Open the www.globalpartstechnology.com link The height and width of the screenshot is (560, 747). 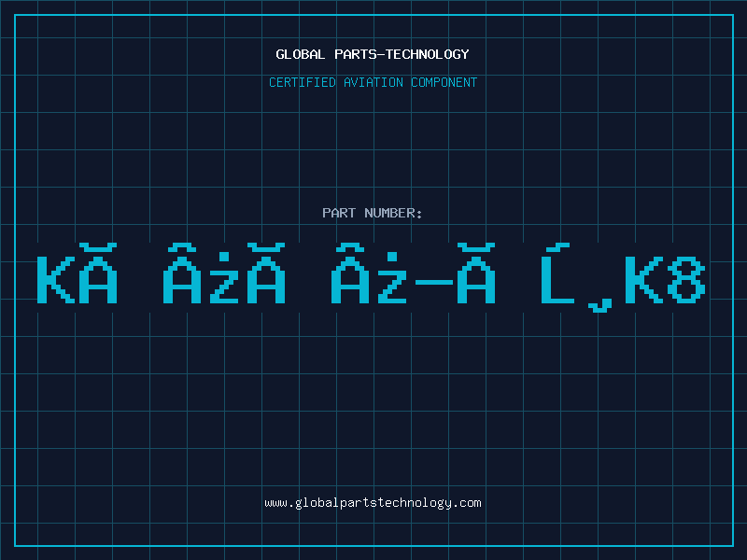(x=373, y=503)
